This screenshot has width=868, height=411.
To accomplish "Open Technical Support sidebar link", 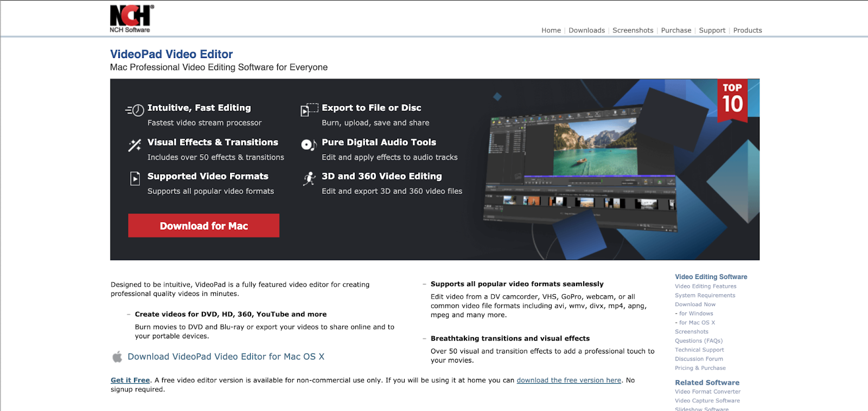I will [x=699, y=350].
